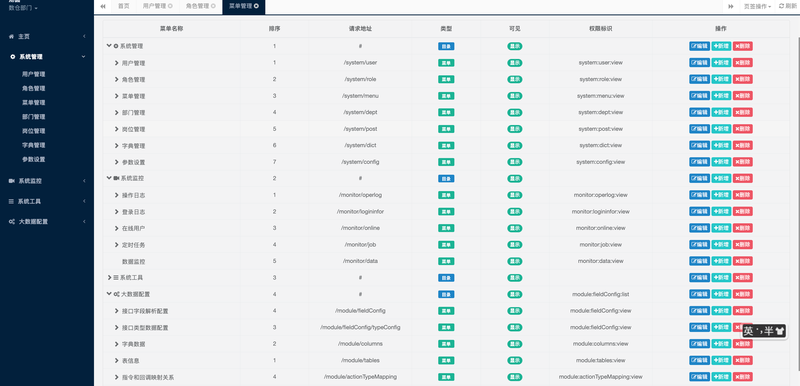Click 新增 in the 系统工具 row
The height and width of the screenshot is (386, 800).
tap(721, 277)
